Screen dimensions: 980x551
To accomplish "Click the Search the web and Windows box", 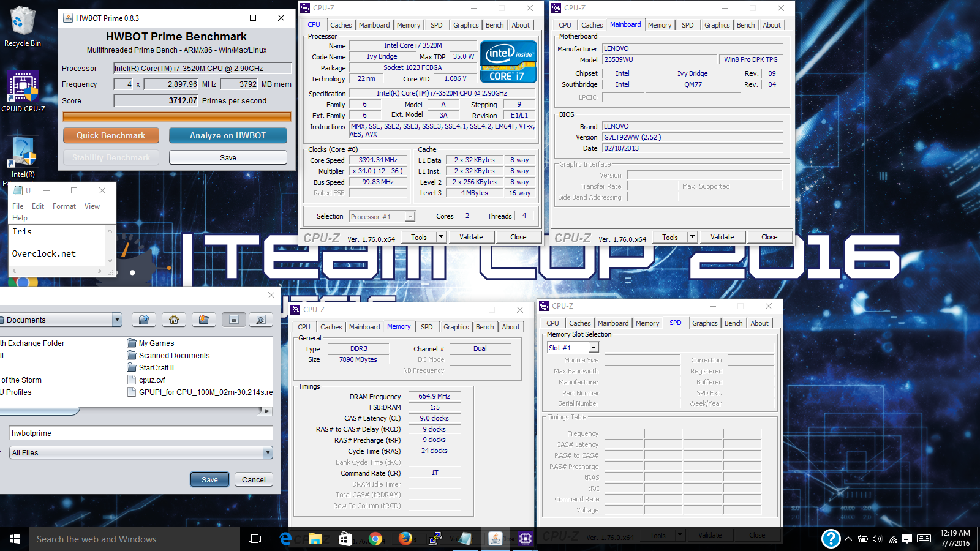I will point(135,539).
